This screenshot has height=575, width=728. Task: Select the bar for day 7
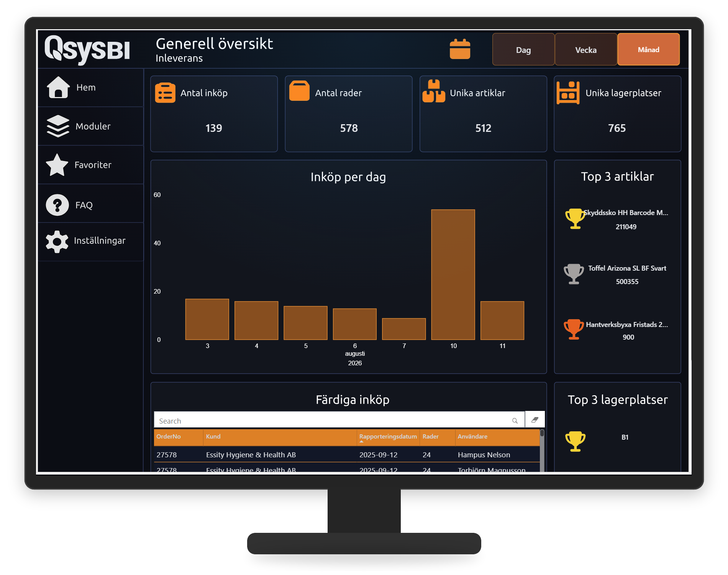404,329
